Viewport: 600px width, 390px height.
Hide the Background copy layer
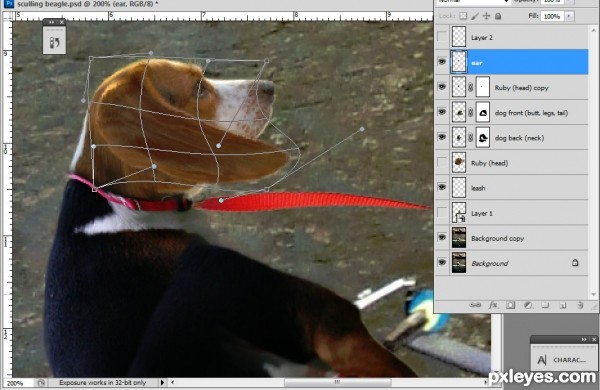coord(442,237)
